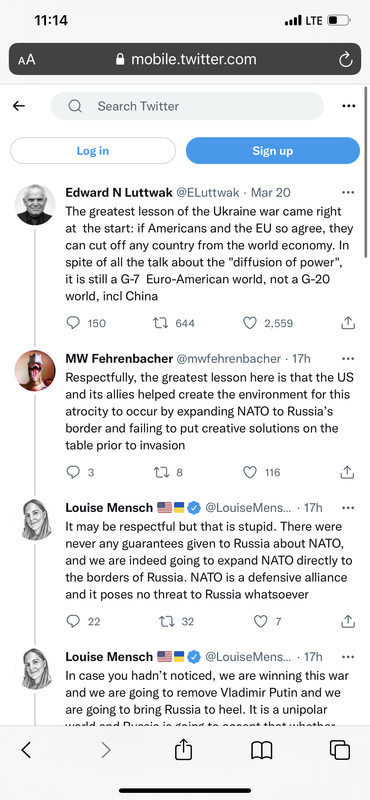Open more options on MW Fehrenbacher's tweet
The width and height of the screenshot is (370, 800).
coord(348,359)
